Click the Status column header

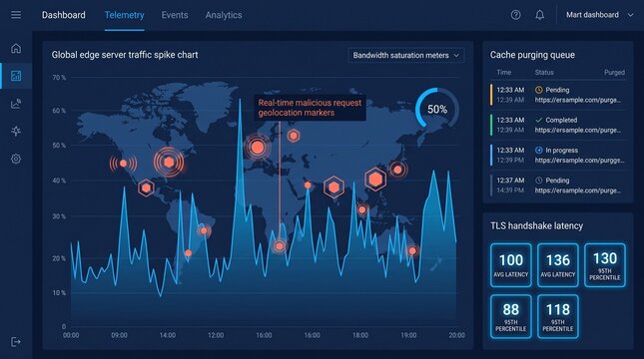click(544, 72)
